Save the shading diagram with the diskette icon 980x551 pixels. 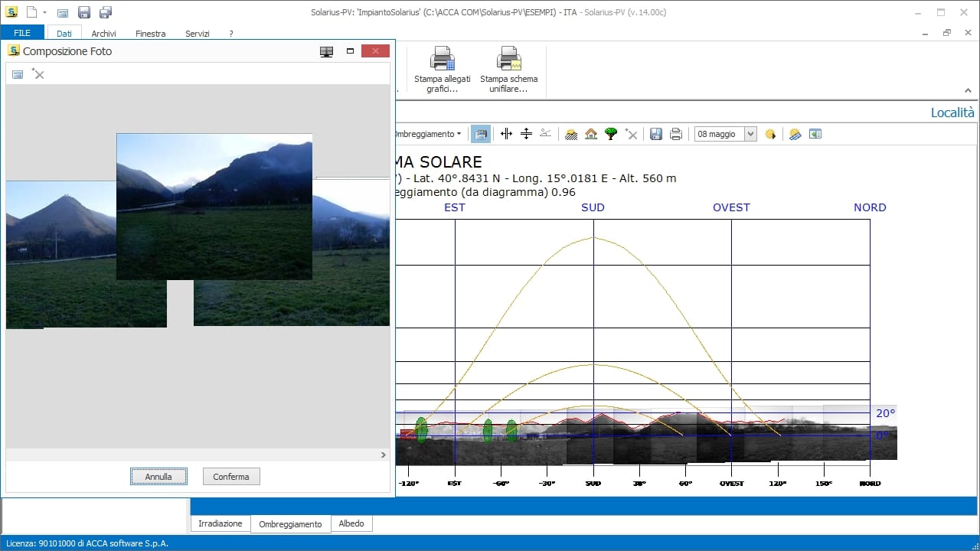(655, 134)
